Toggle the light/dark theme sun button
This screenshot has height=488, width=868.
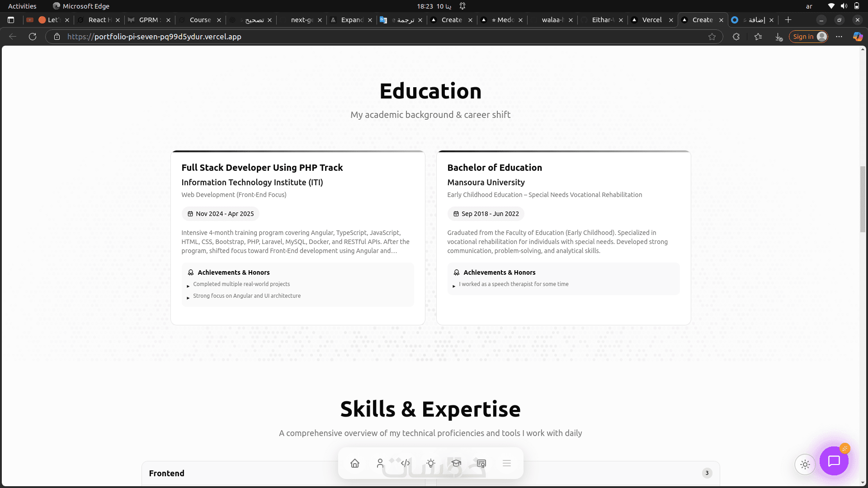pos(805,464)
